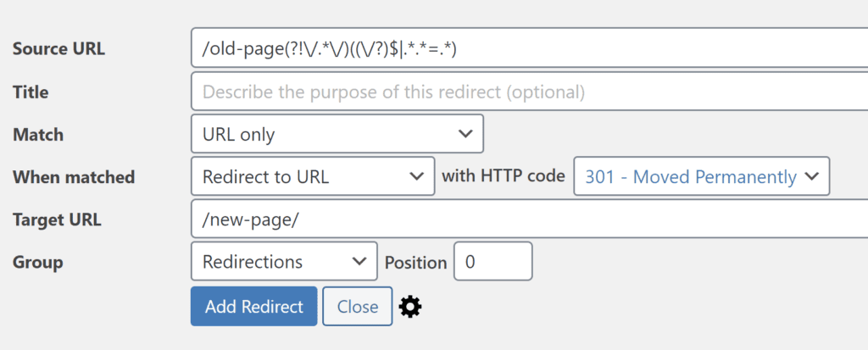Click the Group label
This screenshot has width=868, height=350.
pyautogui.click(x=37, y=262)
